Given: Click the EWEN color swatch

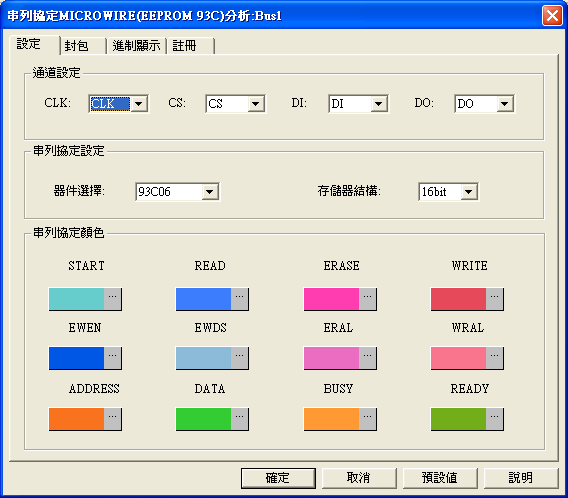Looking at the screenshot, I should tap(76, 358).
